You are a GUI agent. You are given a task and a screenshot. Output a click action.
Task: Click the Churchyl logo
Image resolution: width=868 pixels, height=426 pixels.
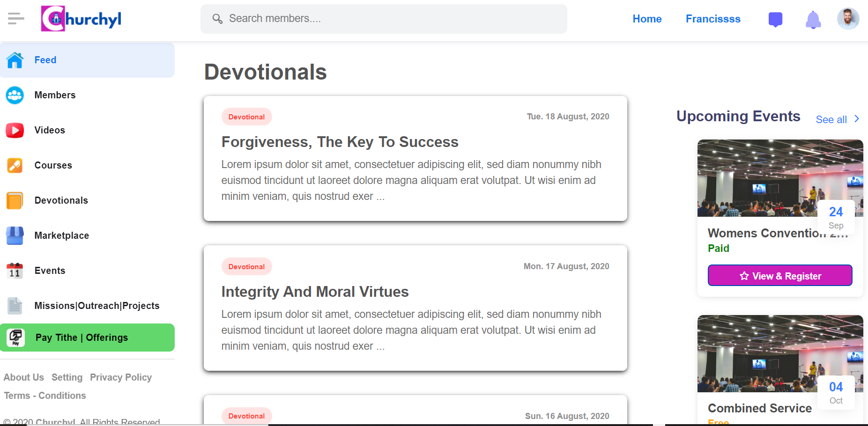point(81,19)
